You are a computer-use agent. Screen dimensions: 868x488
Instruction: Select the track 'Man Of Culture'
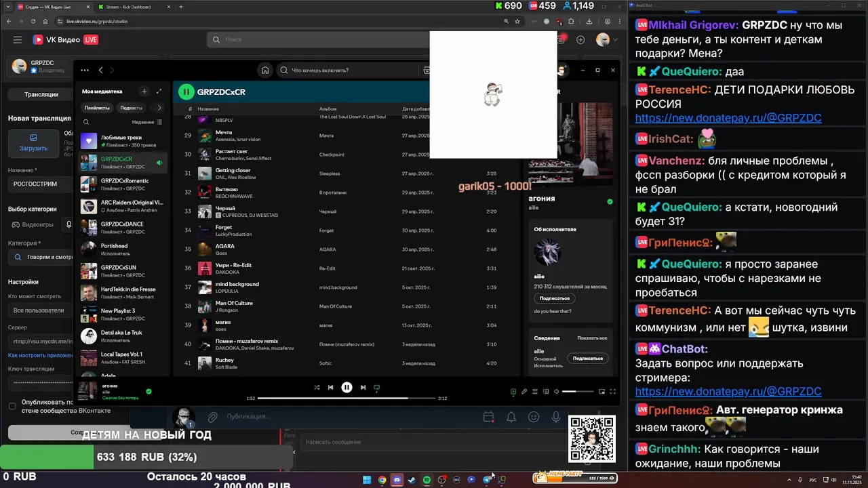[x=234, y=303]
